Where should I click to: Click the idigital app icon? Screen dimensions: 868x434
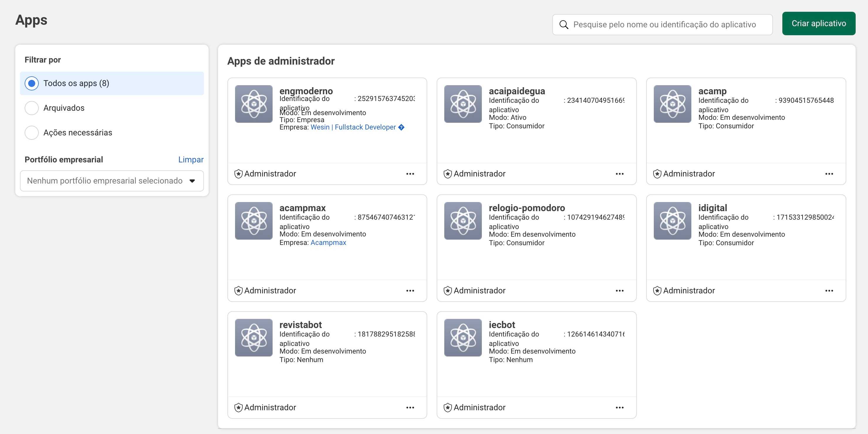(672, 221)
